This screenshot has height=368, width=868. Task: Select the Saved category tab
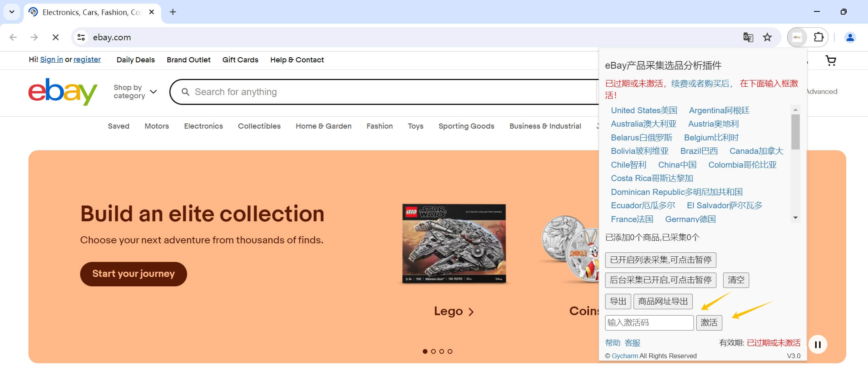[118, 126]
